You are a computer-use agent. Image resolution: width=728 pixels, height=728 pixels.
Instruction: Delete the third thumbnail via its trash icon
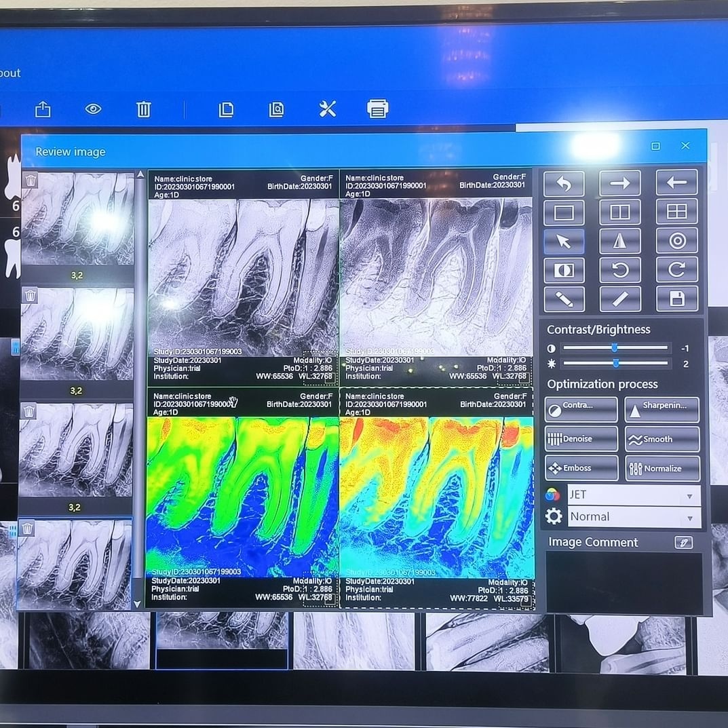[x=28, y=411]
